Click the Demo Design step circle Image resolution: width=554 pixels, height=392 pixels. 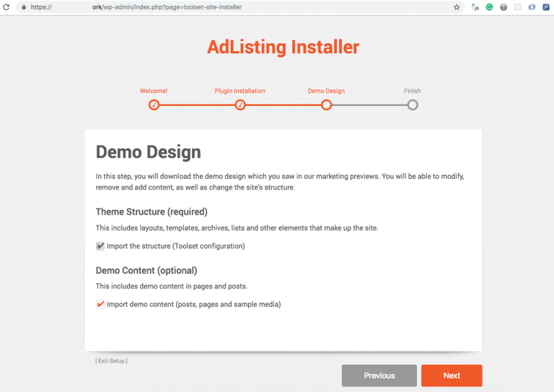pos(327,104)
